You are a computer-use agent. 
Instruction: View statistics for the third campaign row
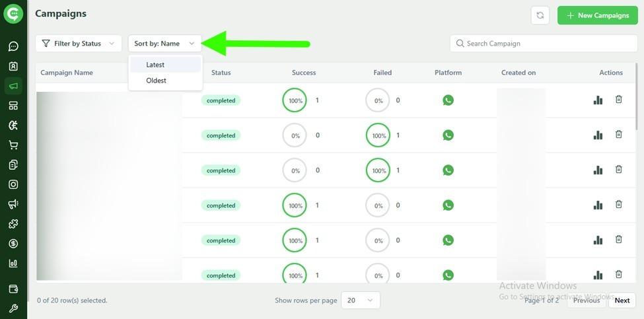(x=598, y=170)
